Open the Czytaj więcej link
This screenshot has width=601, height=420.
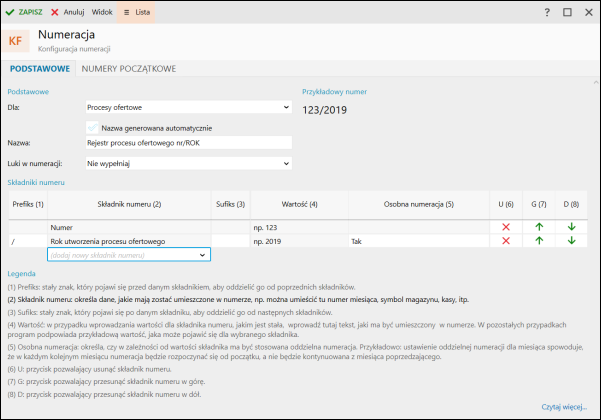564,407
